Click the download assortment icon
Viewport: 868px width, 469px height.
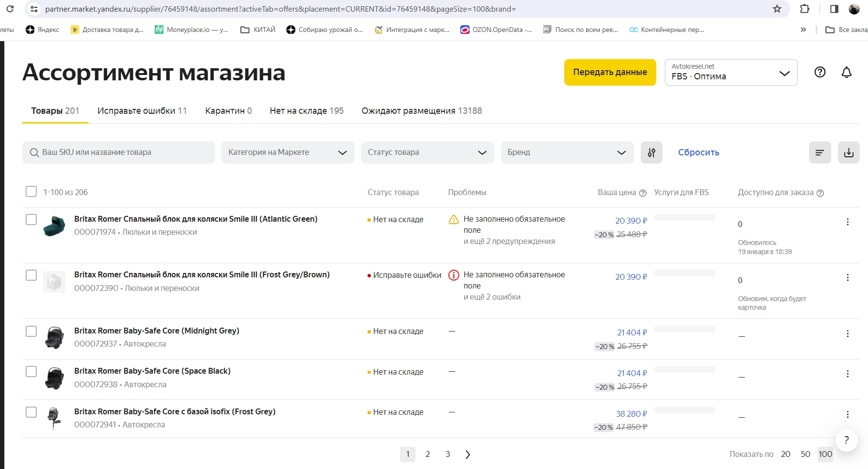pyautogui.click(x=848, y=152)
